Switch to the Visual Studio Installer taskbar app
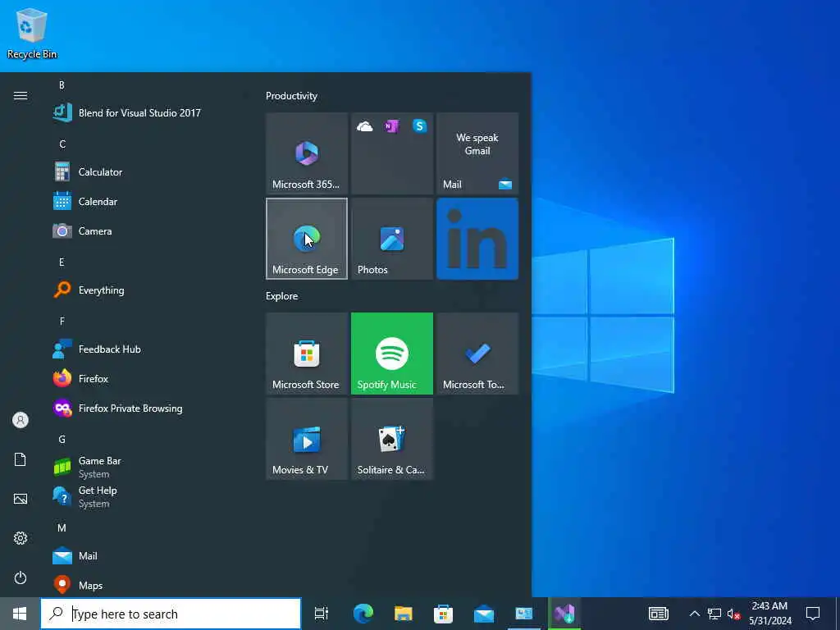840x630 pixels. [x=564, y=614]
